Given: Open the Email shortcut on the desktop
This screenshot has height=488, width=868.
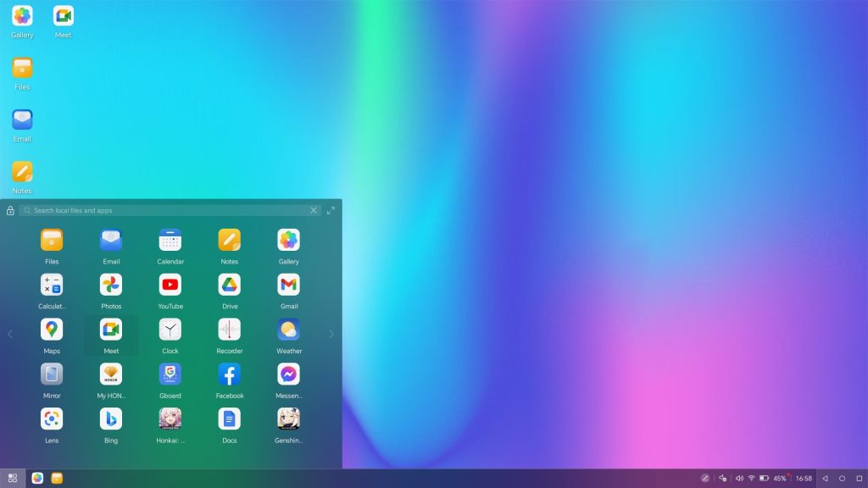Looking at the screenshot, I should tap(22, 120).
